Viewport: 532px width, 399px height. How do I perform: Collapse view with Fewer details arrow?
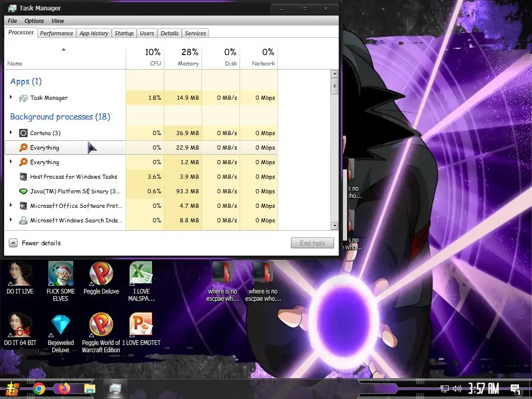coord(13,243)
